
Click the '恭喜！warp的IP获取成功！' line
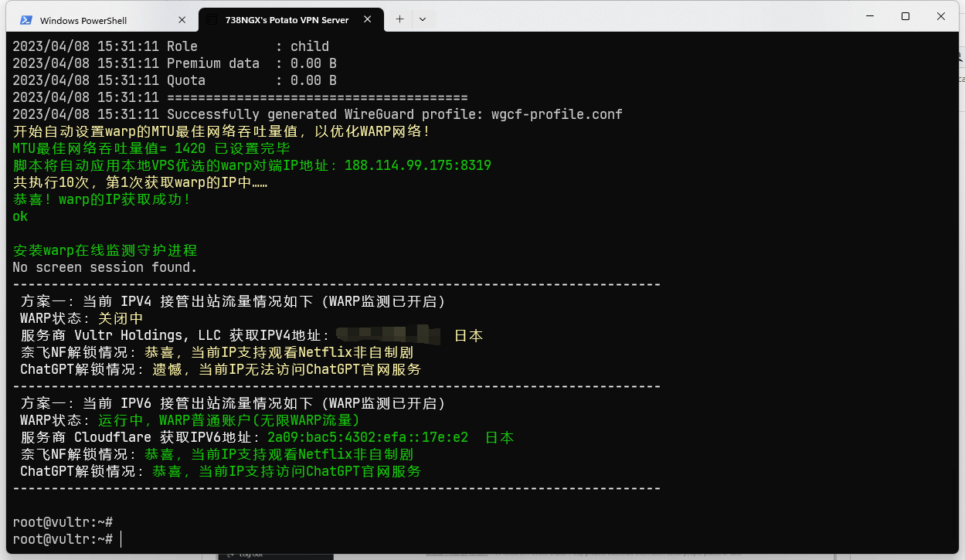101,199
